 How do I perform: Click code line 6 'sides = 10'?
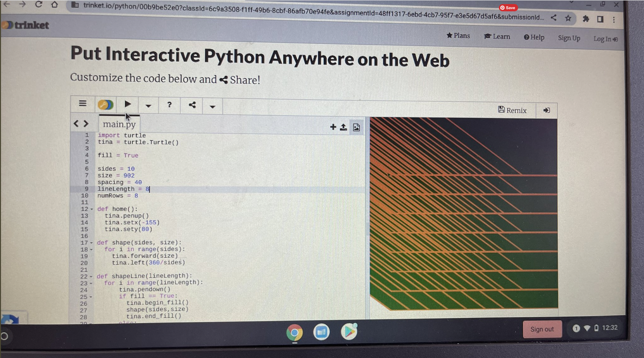pos(116,169)
